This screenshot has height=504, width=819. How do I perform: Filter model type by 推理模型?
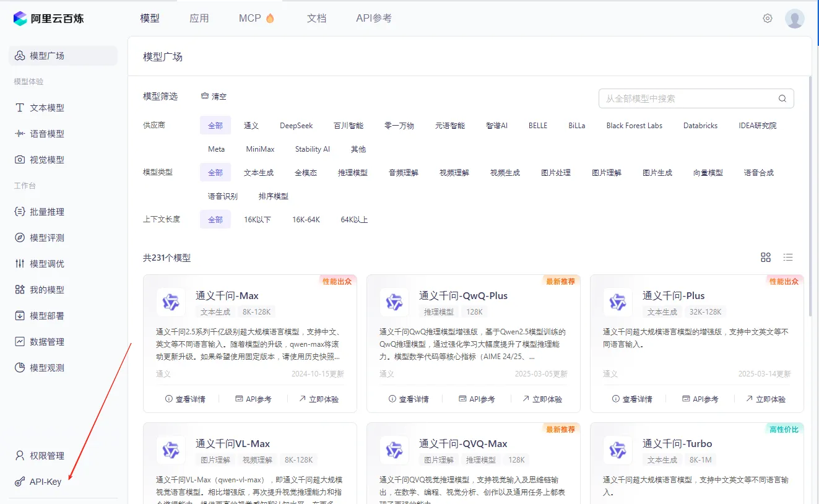click(x=353, y=173)
